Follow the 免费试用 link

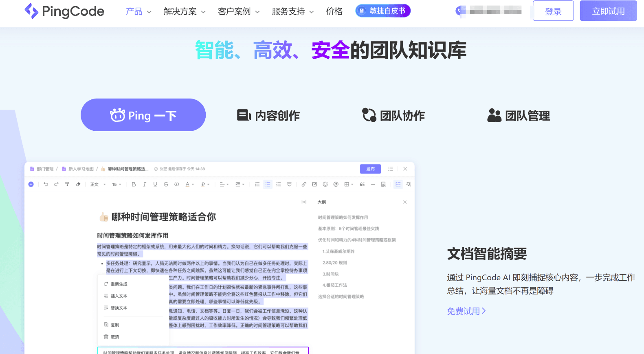point(466,311)
